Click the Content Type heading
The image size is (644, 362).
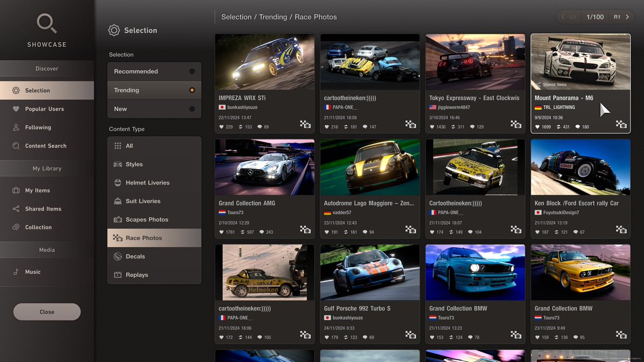coord(127,129)
